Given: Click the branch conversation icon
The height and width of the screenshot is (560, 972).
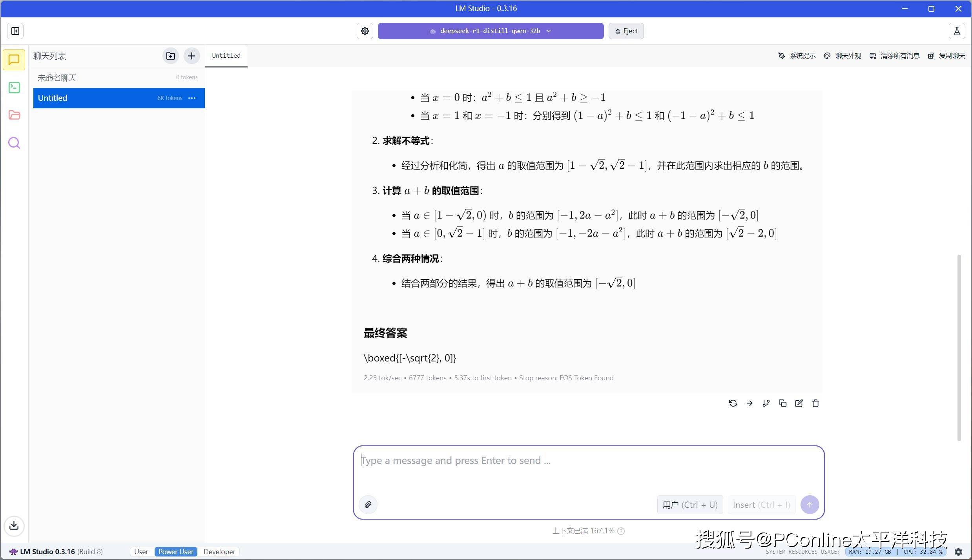Looking at the screenshot, I should (x=766, y=403).
